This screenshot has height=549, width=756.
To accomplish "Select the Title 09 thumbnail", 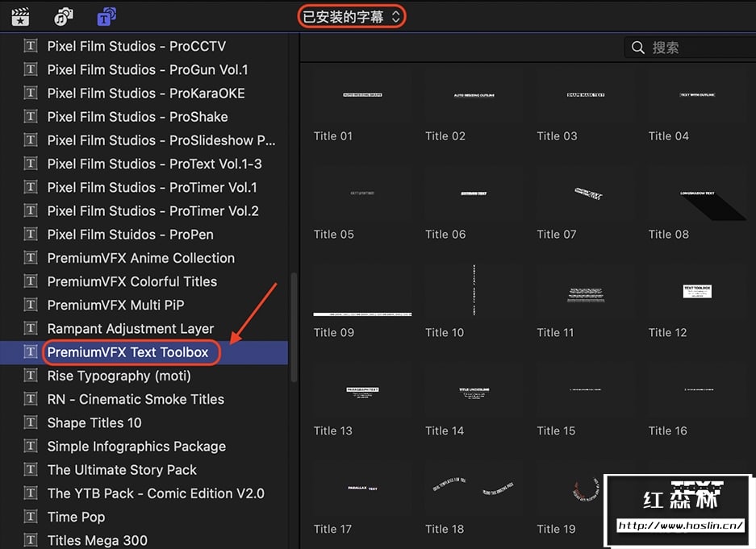I will click(x=362, y=291).
